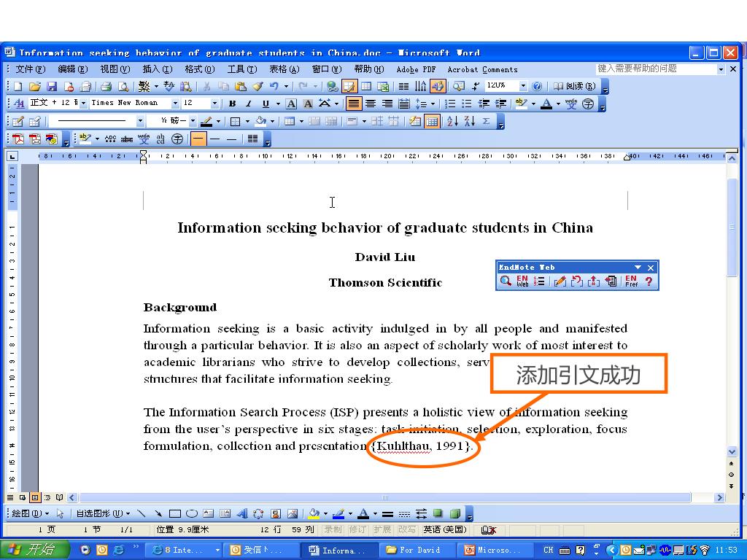The image size is (747, 560).
Task: Open the 插入(I) menu
Action: (x=158, y=69)
